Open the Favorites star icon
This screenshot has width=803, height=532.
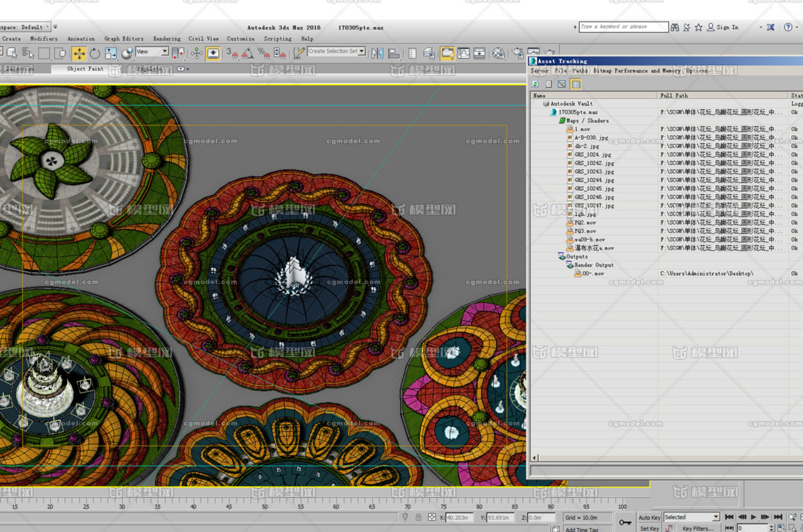point(698,27)
